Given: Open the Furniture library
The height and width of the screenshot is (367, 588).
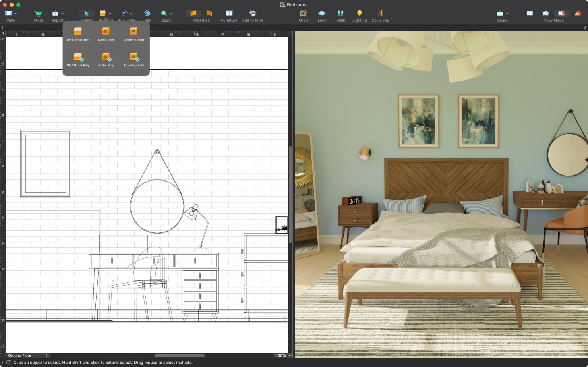Looking at the screenshot, I should tap(229, 14).
